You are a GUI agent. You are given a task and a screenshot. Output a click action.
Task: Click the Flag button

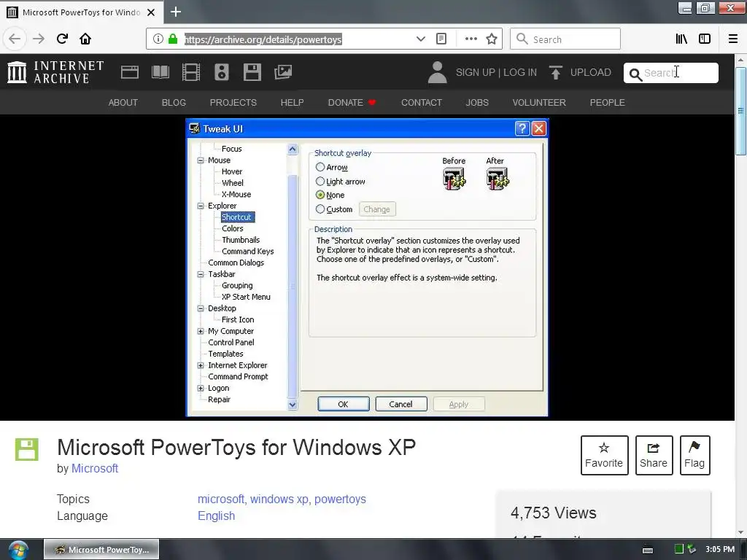coord(694,455)
